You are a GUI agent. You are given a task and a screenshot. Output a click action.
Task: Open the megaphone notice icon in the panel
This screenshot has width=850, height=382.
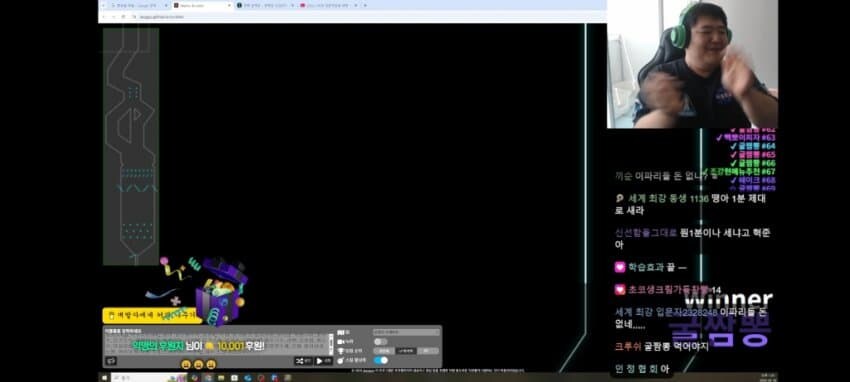[111, 361]
